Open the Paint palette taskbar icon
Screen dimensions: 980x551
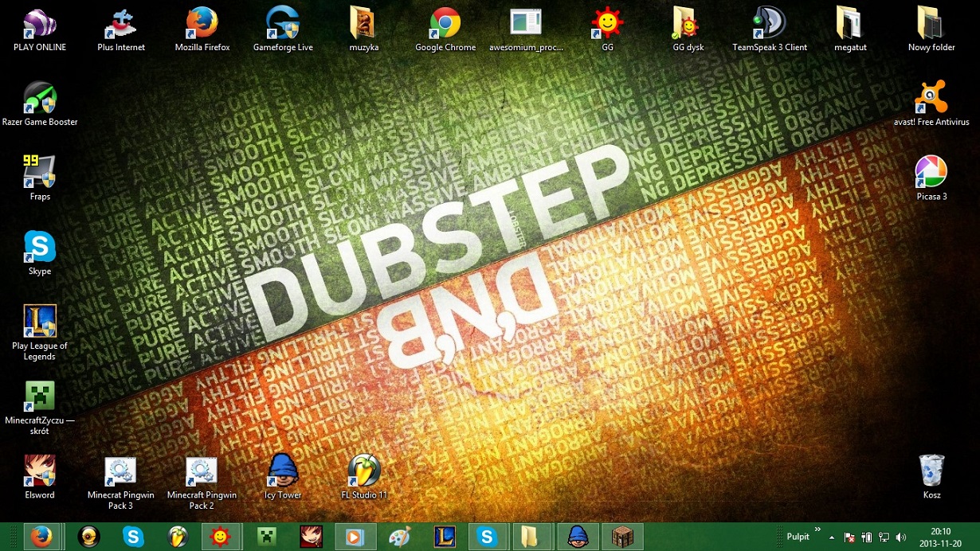click(399, 537)
